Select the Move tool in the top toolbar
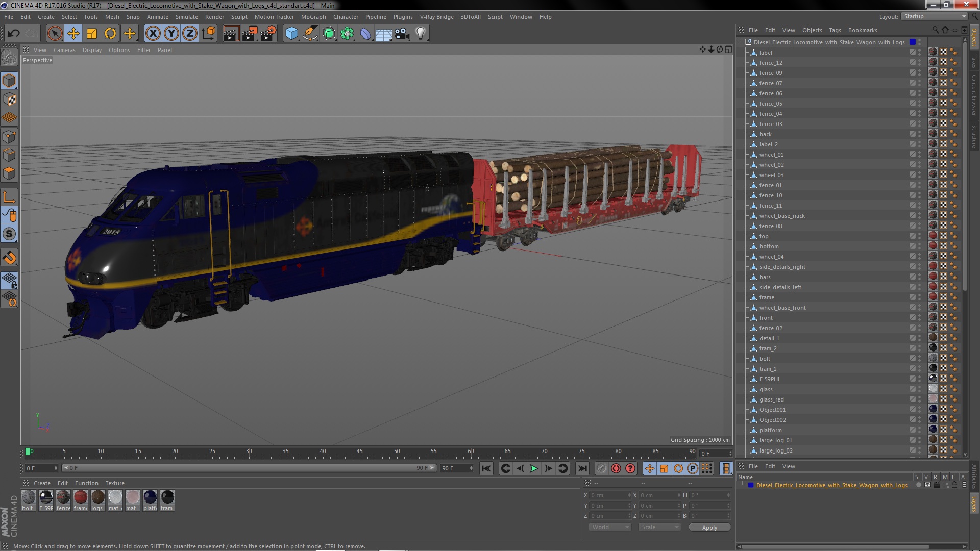 pos(73,34)
